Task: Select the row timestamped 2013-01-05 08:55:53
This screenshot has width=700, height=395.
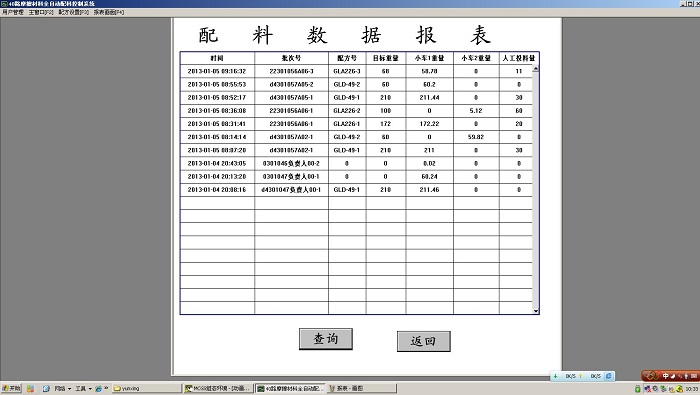Action: [356, 84]
